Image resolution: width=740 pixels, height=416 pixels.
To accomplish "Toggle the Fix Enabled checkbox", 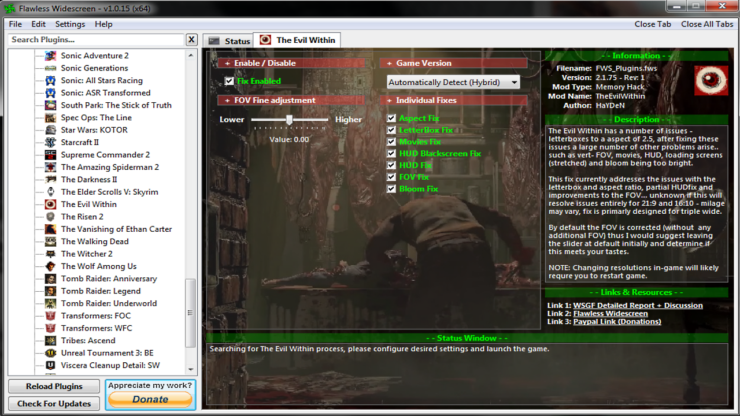I will pos(229,81).
